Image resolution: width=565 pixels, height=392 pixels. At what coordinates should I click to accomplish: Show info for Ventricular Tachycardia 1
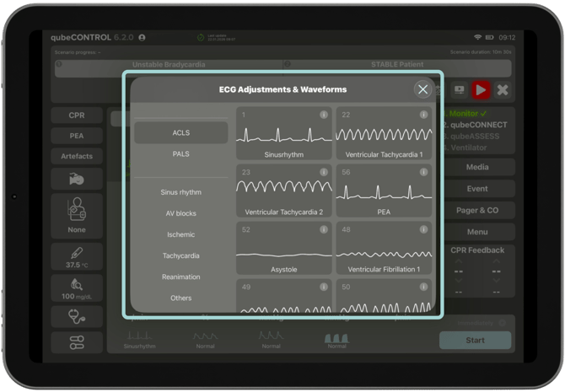tap(422, 115)
